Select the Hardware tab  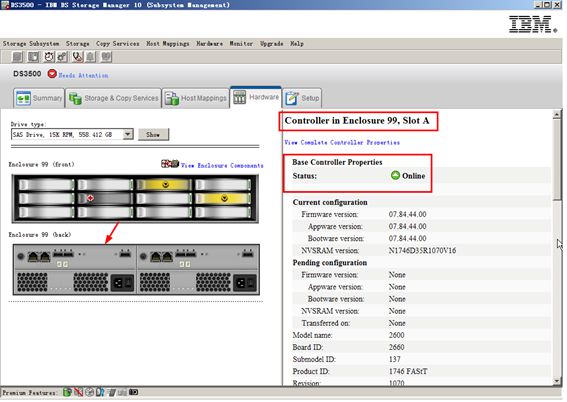[x=256, y=97]
